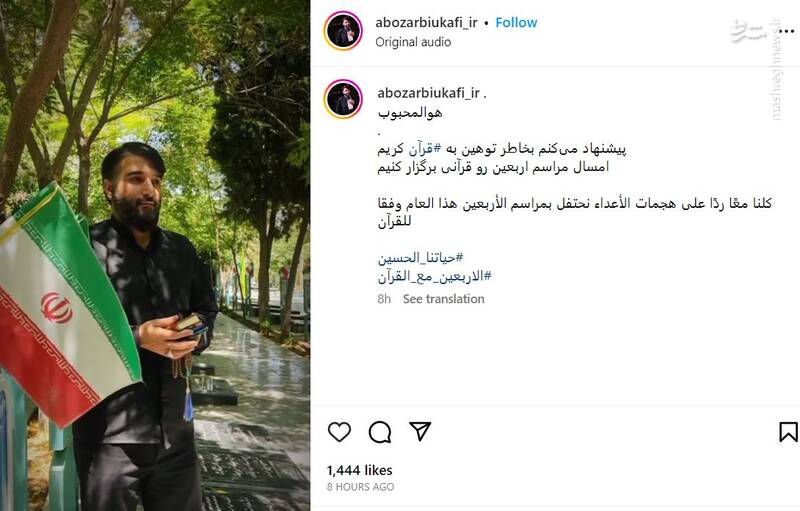This screenshot has height=511, width=800.
Task: Open the abozarbiukafi_ir username in the caption
Action: click(429, 93)
